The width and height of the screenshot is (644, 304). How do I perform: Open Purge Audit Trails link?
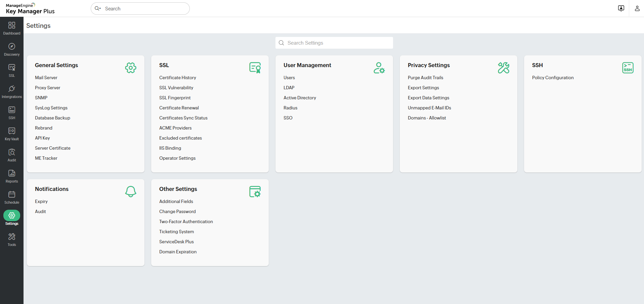pos(425,78)
